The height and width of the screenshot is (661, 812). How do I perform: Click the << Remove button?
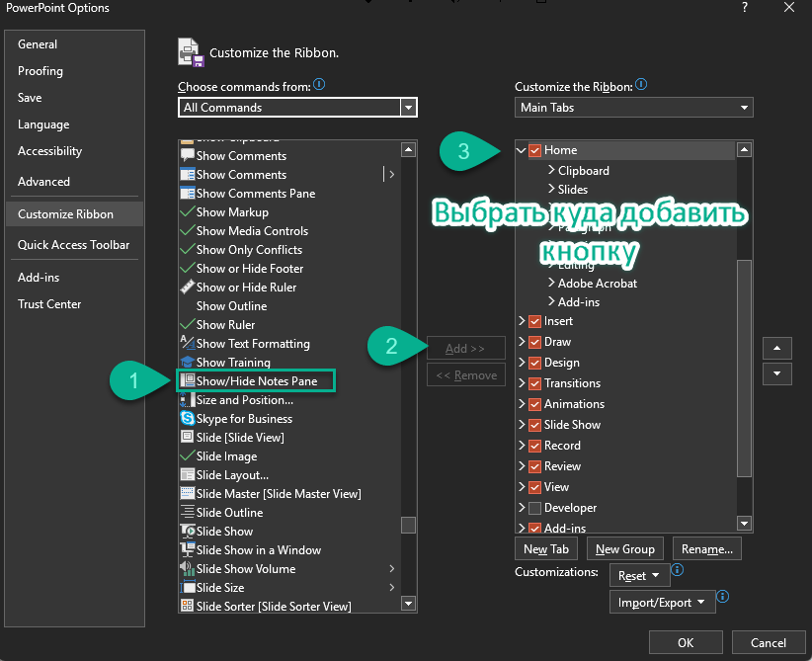click(x=466, y=375)
